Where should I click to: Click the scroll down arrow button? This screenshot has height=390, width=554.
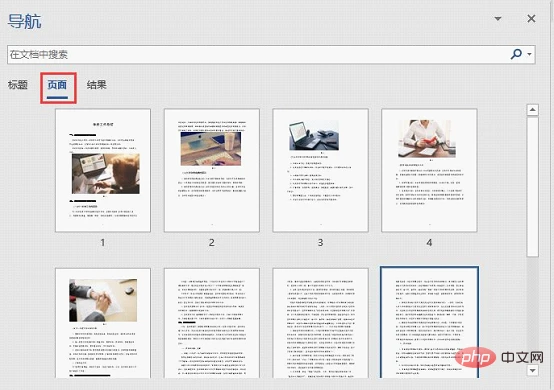(x=532, y=370)
